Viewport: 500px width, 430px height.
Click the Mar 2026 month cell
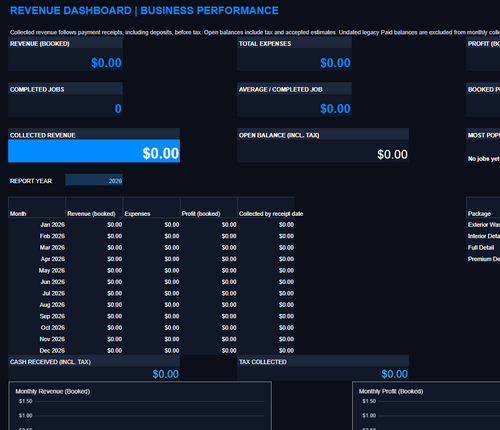click(37, 247)
